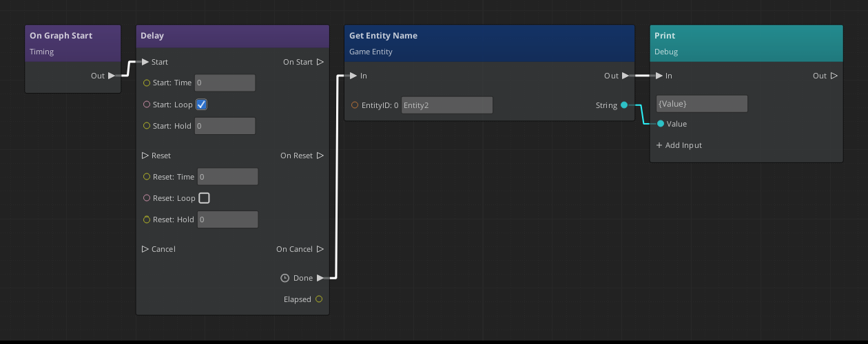Click the Out port of On Graph Start
868x344 pixels.
click(x=112, y=76)
